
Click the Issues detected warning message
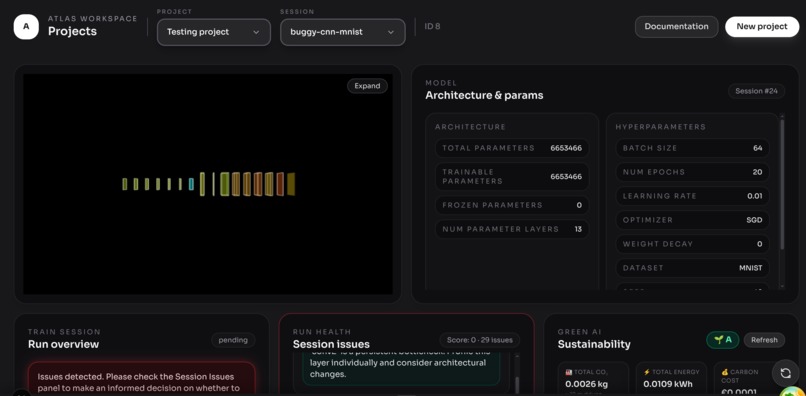(x=141, y=379)
